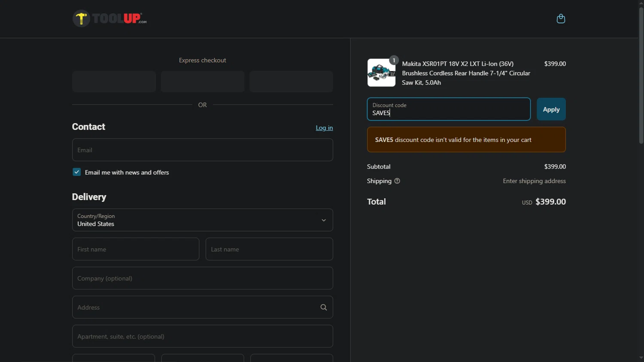This screenshot has height=362, width=644.
Task: Click the Makita saw product thumbnail
Action: (381, 73)
